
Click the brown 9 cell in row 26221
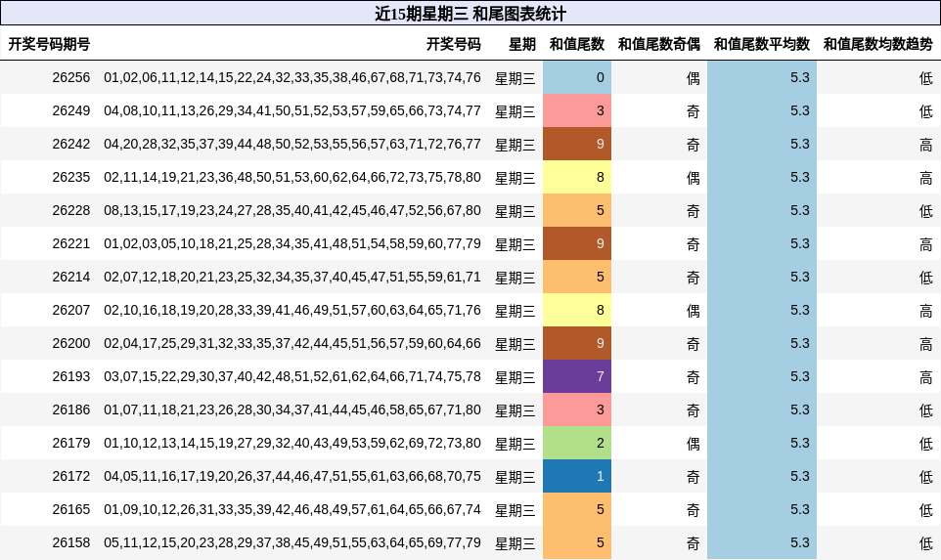577,243
